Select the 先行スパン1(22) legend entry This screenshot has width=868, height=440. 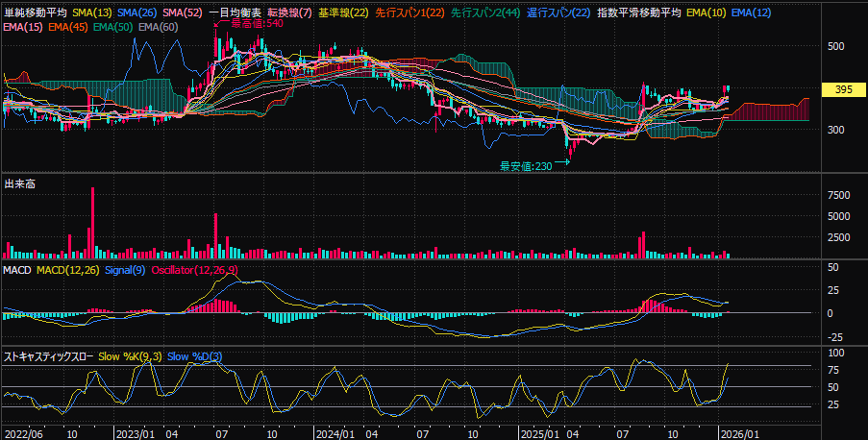(409, 12)
